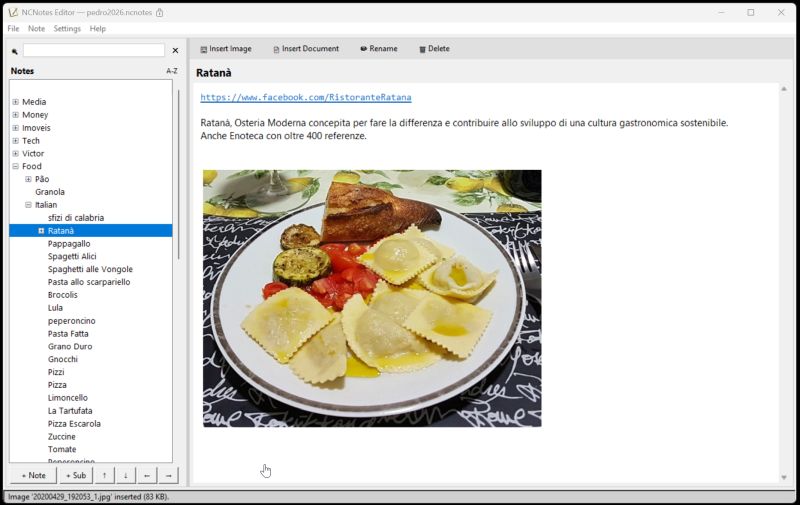Viewport: 800px width, 505px height.
Task: Click the editor scroll up arrow
Action: tap(784, 89)
